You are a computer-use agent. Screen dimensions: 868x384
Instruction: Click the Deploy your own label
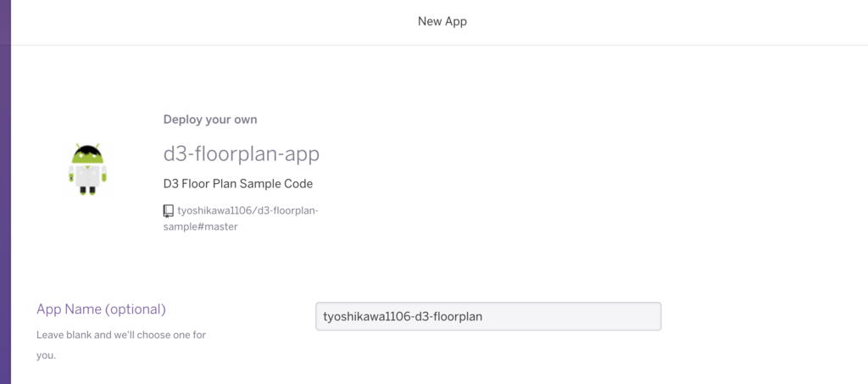[210, 120]
